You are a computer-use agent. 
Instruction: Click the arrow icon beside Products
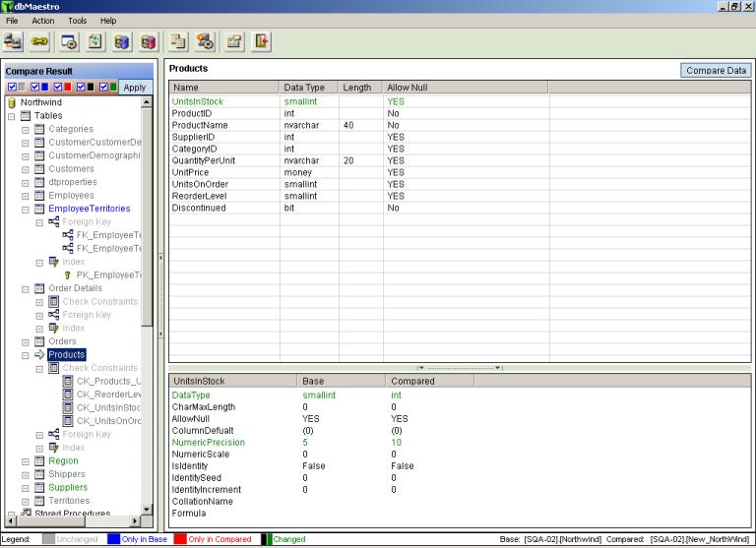39,355
